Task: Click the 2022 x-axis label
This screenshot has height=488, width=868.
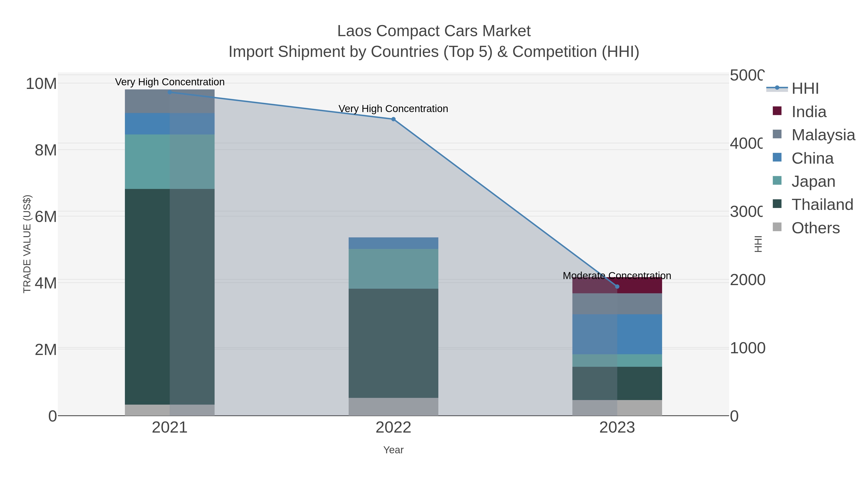Action: tap(393, 428)
